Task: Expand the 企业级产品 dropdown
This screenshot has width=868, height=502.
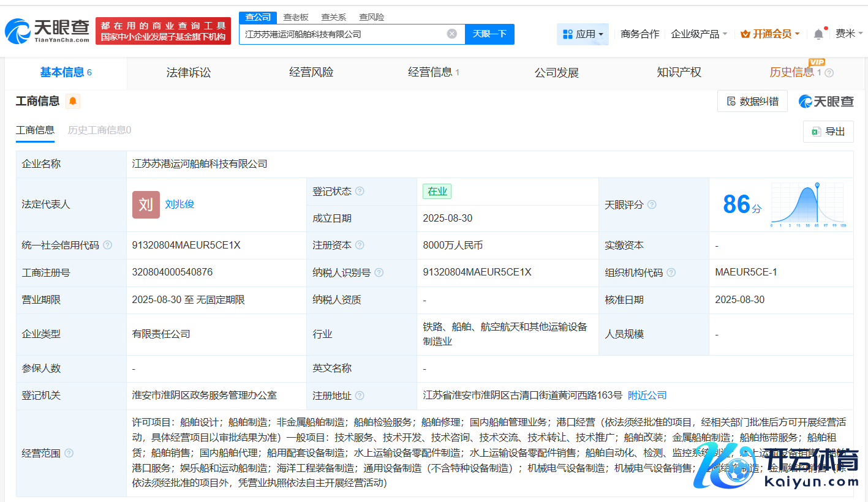Action: [699, 34]
